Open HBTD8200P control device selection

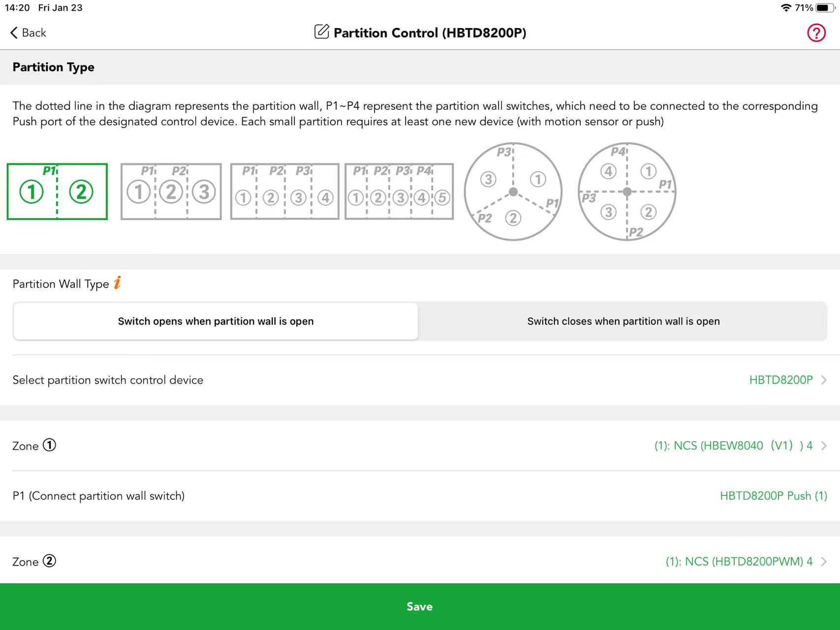point(781,380)
